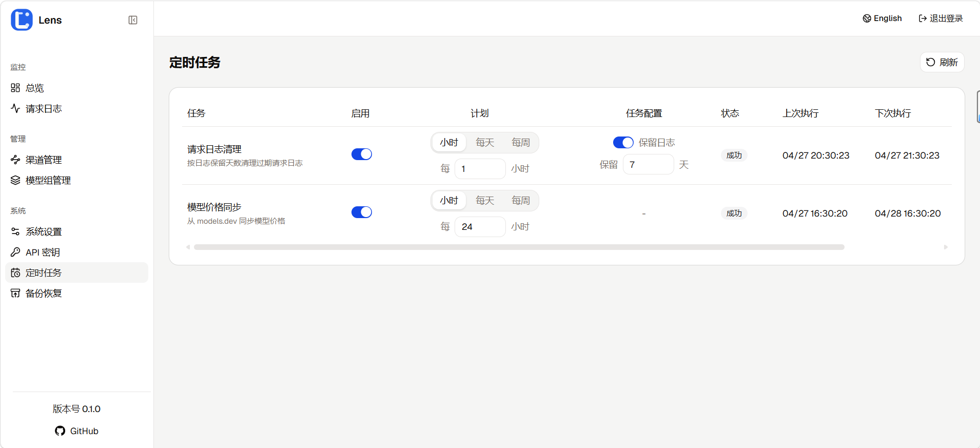This screenshot has width=980, height=448.
Task: Open 请求日志 request logs
Action: coord(44,109)
